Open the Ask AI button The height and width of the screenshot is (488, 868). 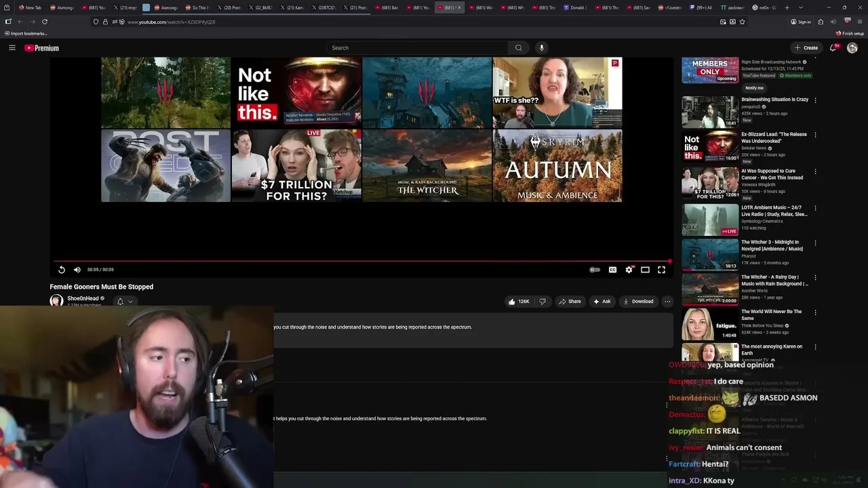601,302
